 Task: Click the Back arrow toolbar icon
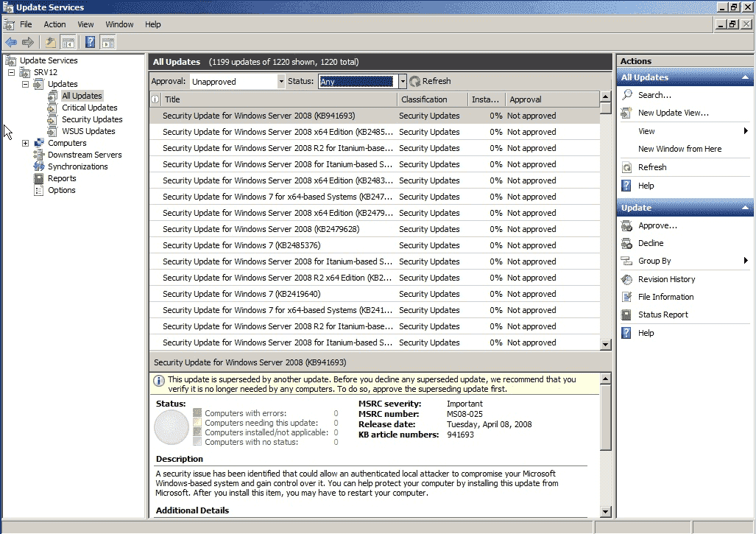(x=10, y=43)
